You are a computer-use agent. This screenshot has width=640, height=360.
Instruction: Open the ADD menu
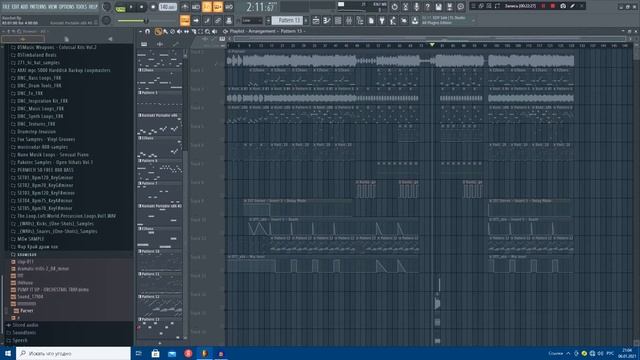(x=24, y=7)
